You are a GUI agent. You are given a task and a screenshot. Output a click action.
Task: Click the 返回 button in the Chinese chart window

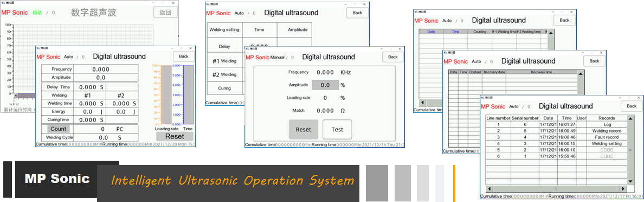165,12
